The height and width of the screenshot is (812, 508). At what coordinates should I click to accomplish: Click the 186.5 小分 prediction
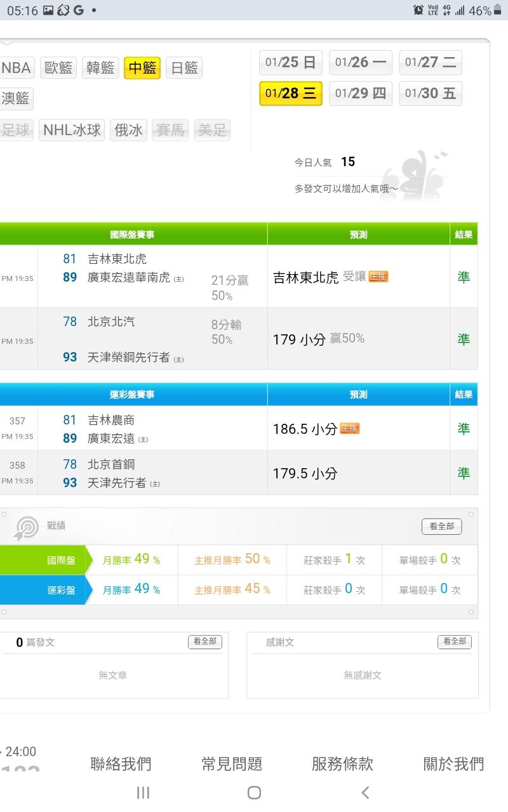coord(305,429)
